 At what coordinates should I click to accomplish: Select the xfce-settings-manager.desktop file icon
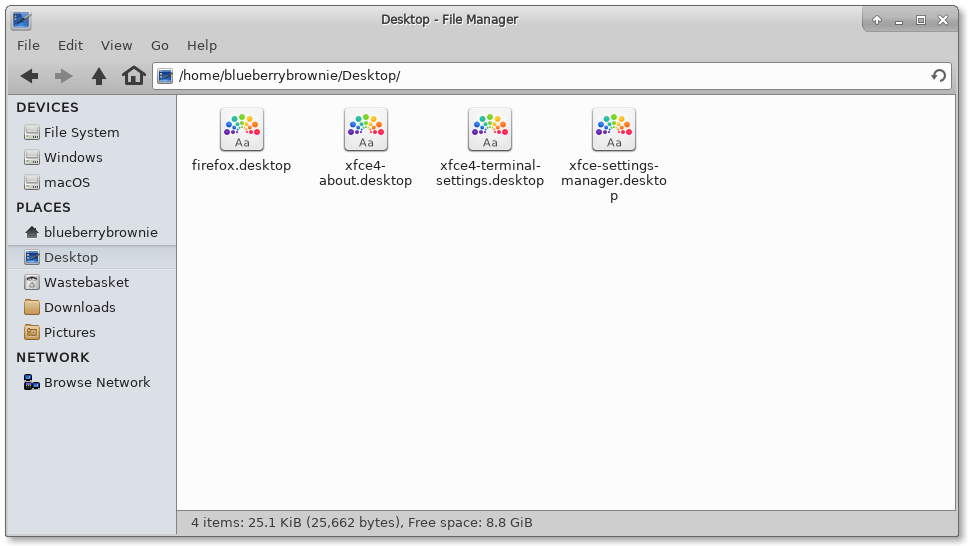tap(614, 129)
